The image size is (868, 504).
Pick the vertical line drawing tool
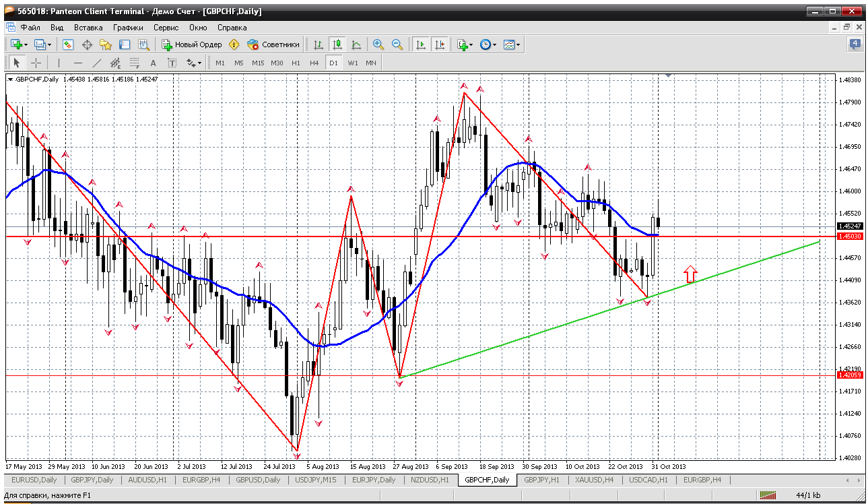(x=59, y=63)
